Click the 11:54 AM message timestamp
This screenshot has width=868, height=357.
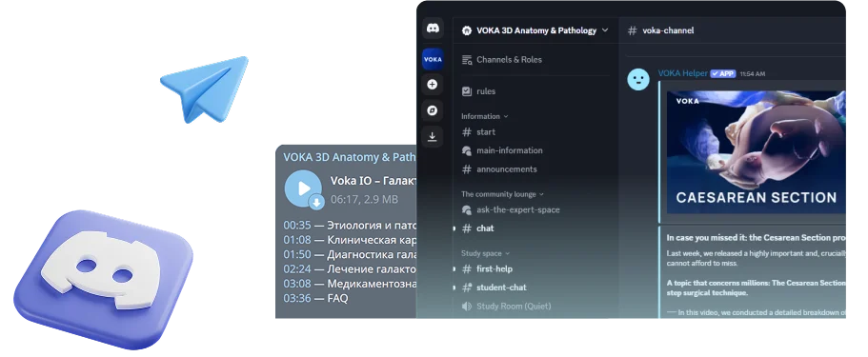tap(753, 74)
